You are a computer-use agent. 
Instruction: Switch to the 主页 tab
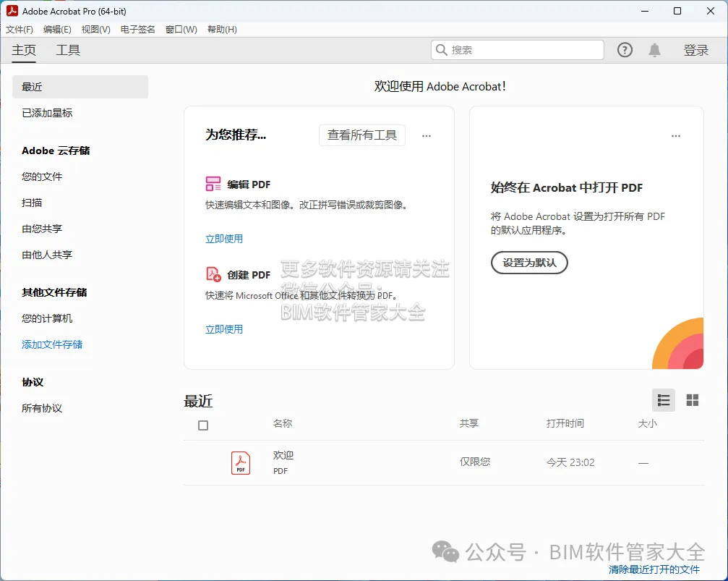pyautogui.click(x=24, y=50)
